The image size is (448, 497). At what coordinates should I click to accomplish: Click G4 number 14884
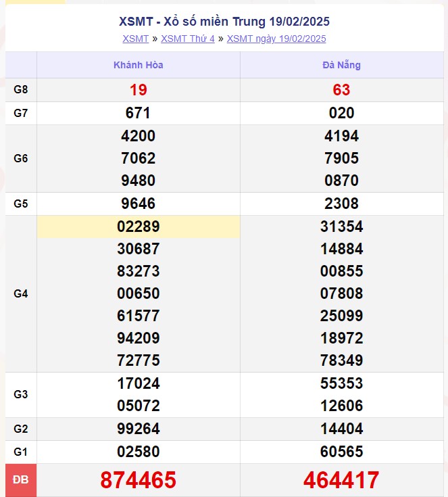[x=341, y=249]
